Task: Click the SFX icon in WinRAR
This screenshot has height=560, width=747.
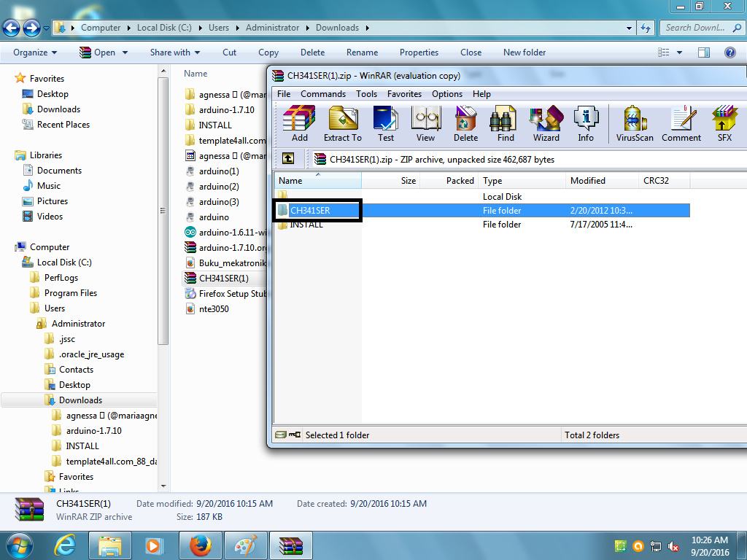Action: [x=724, y=123]
